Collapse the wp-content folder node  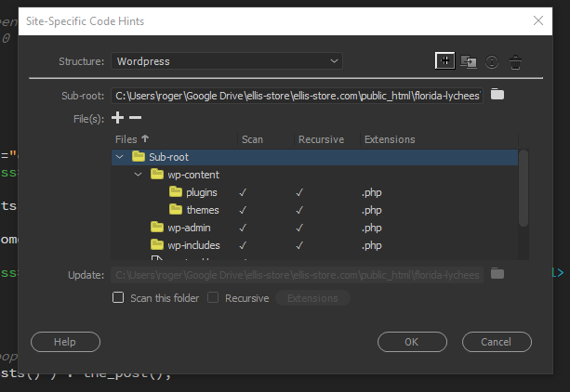(x=138, y=175)
